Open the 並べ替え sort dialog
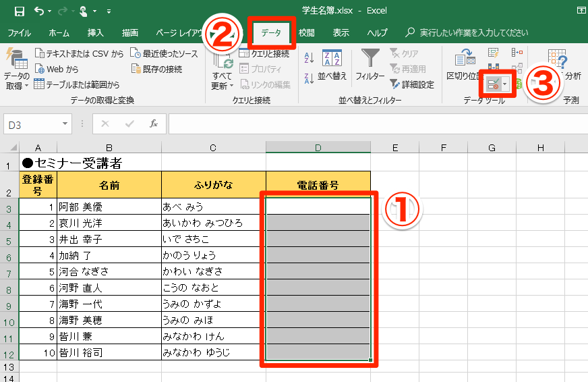The image size is (588, 382). click(x=332, y=65)
